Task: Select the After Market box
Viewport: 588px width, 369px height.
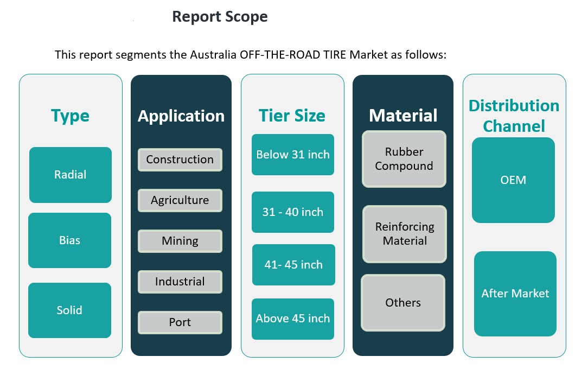Action: pos(515,294)
